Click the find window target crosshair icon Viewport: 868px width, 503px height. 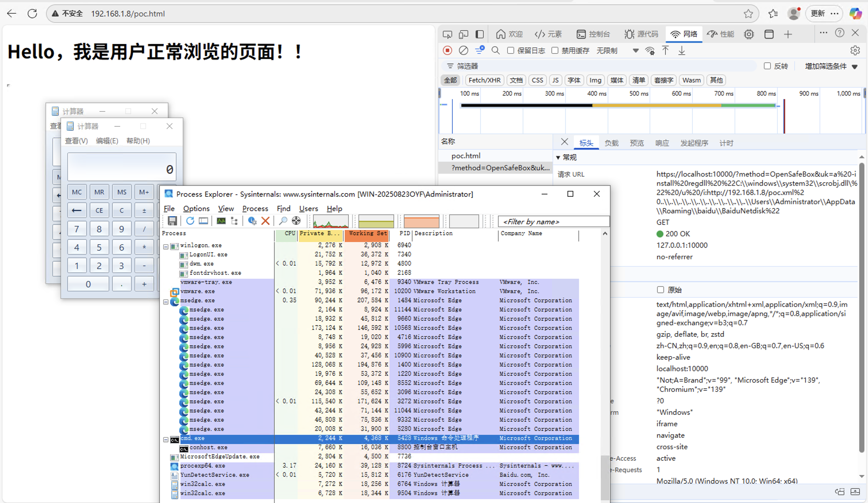click(296, 221)
